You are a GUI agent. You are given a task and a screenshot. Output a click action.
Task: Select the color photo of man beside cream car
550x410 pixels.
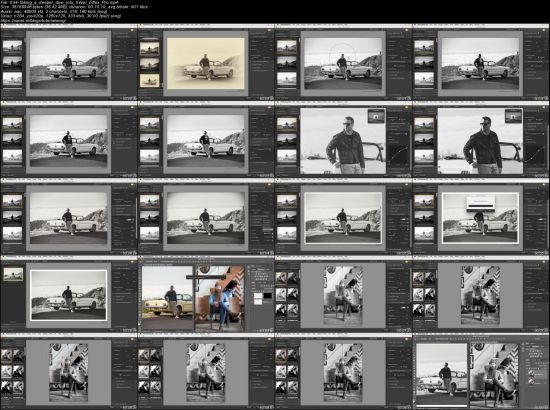167,297
